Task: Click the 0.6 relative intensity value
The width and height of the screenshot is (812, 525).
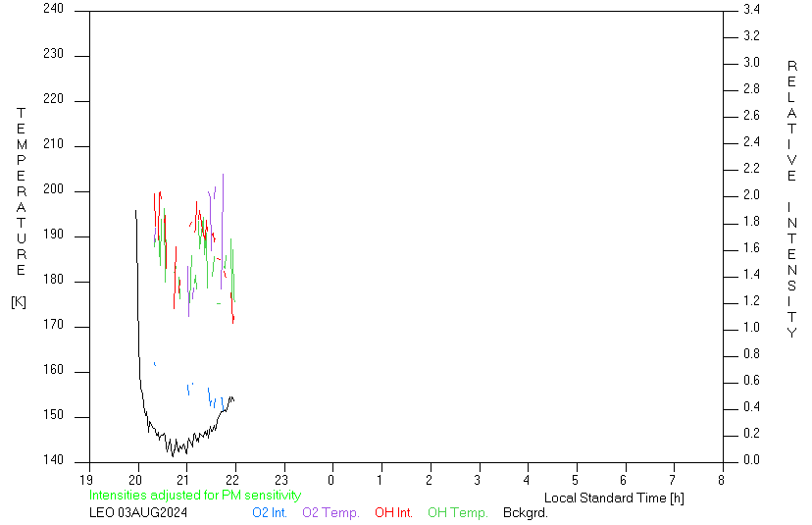Action: point(751,381)
